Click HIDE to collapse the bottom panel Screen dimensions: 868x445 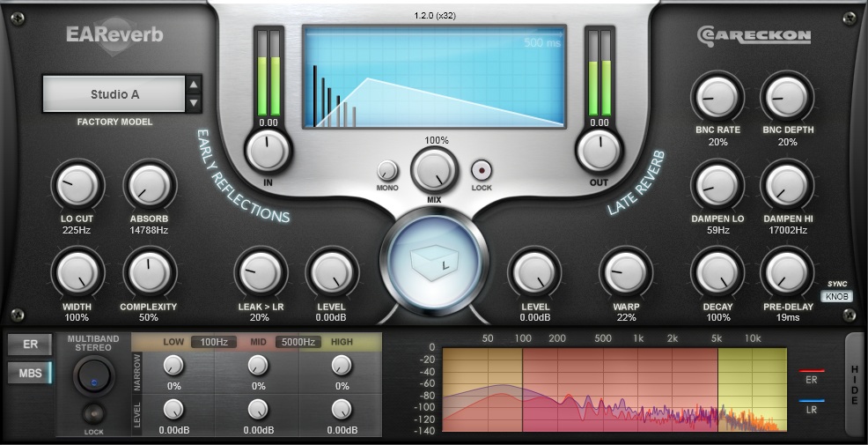[x=855, y=383]
